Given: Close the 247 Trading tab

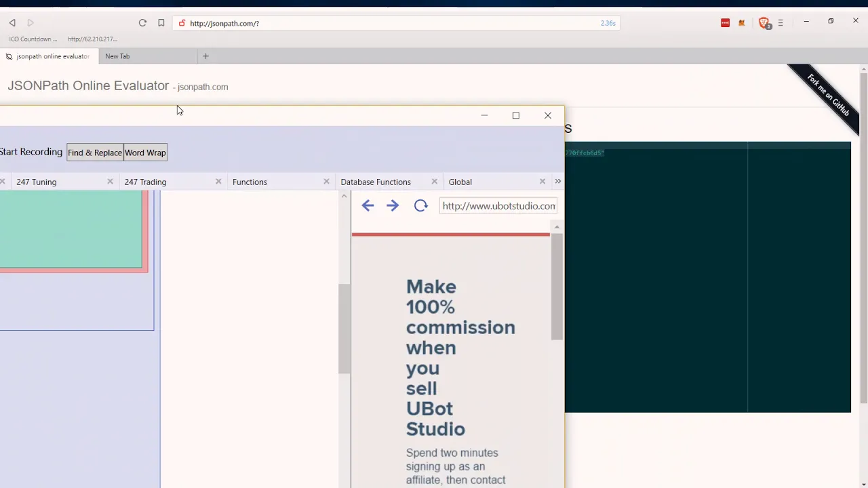Looking at the screenshot, I should coord(218,182).
